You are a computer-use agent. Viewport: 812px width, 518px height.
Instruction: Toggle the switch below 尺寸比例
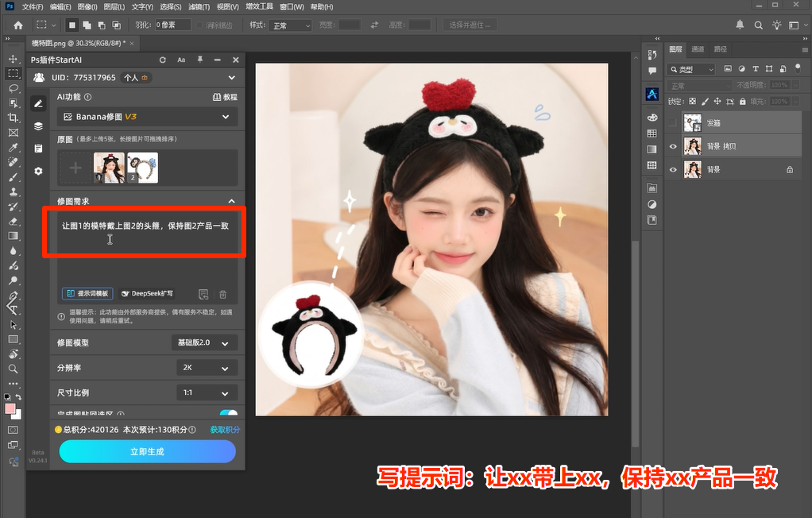click(x=228, y=413)
